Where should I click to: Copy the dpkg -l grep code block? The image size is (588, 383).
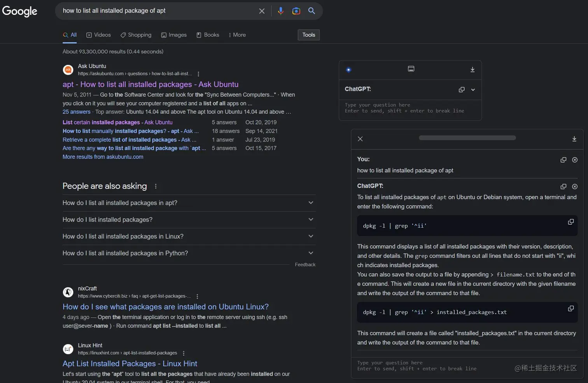570,222
